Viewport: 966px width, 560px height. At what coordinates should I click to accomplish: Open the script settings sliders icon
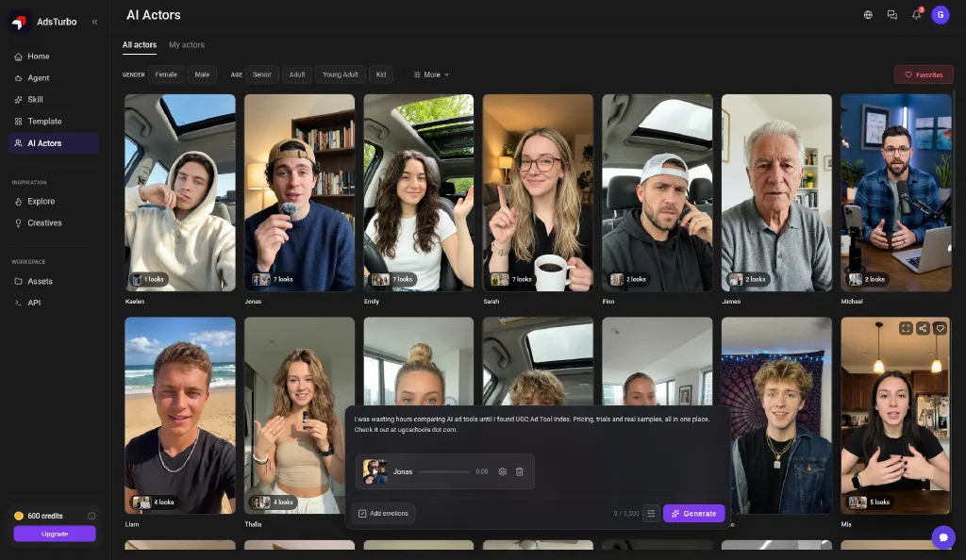(651, 513)
